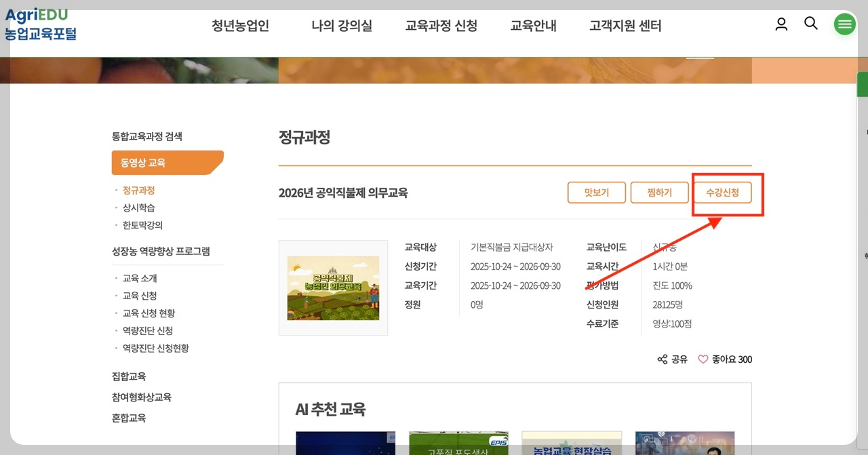This screenshot has width=868, height=455.
Task: Open the 교육안내 menu item
Action: point(533,25)
